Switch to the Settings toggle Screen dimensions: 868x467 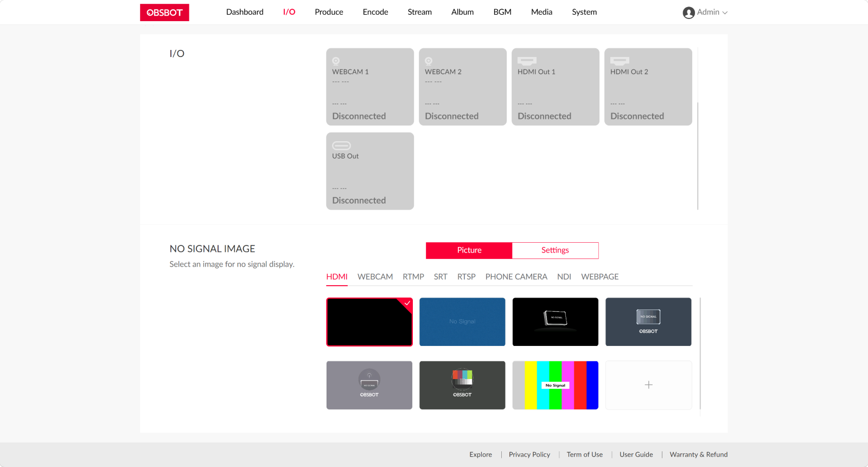(x=555, y=250)
